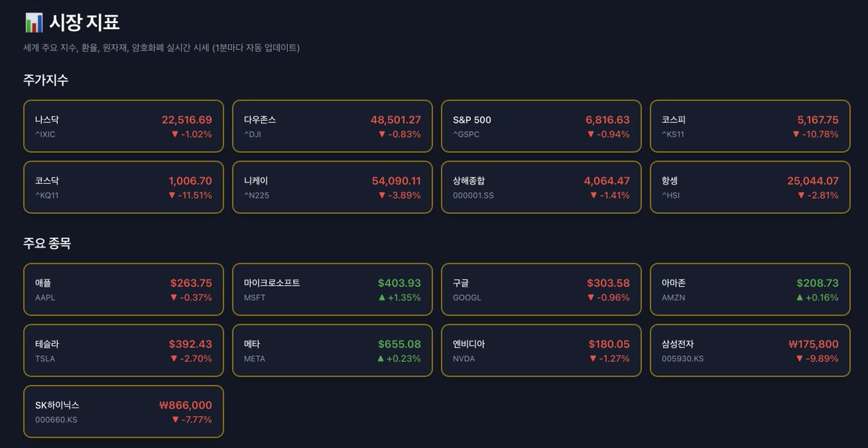The height and width of the screenshot is (448, 868).
Task: Open the S&P 500 card
Action: click(x=541, y=126)
